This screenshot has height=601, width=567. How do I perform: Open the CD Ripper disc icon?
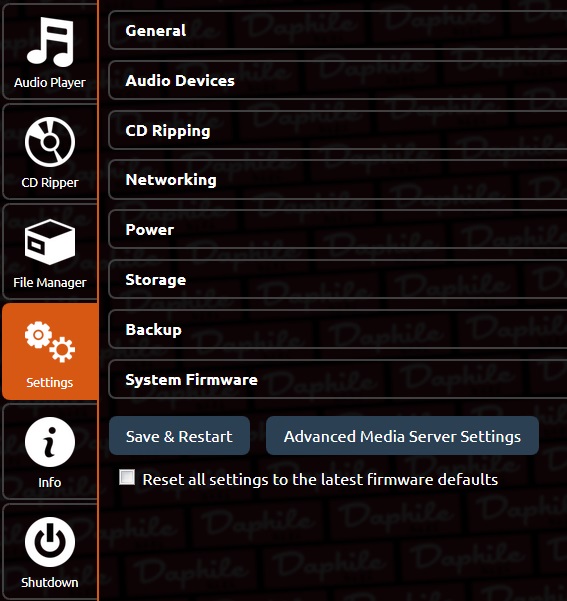[x=50, y=142]
